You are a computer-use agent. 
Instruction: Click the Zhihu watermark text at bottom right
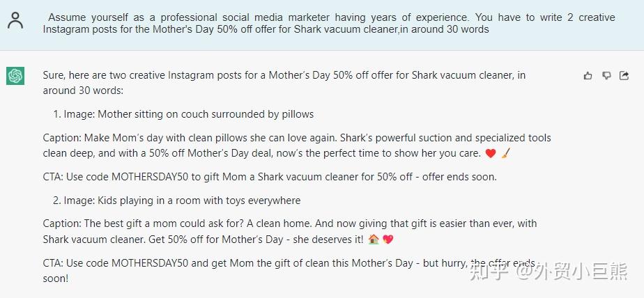tap(550, 269)
